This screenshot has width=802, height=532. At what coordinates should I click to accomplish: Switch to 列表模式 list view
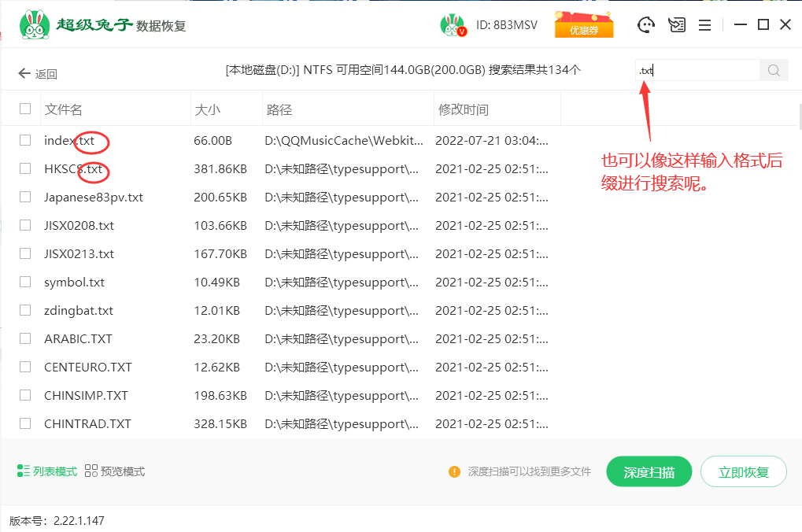click(x=47, y=471)
